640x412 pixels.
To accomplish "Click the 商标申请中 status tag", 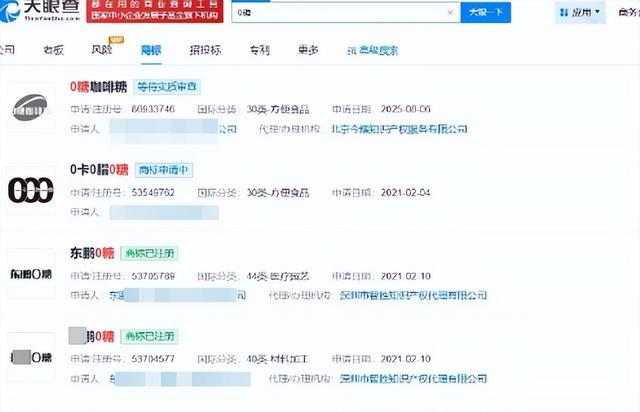I will (164, 170).
